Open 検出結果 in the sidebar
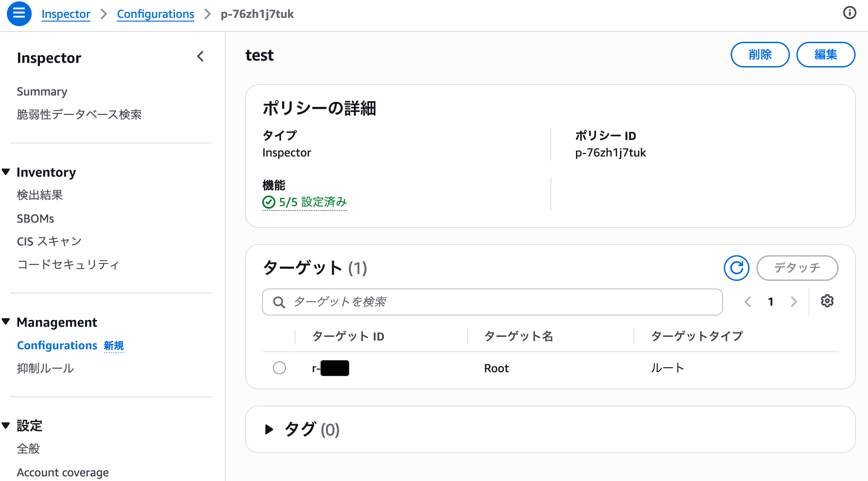Viewport: 868px width, 481px height. [x=40, y=195]
